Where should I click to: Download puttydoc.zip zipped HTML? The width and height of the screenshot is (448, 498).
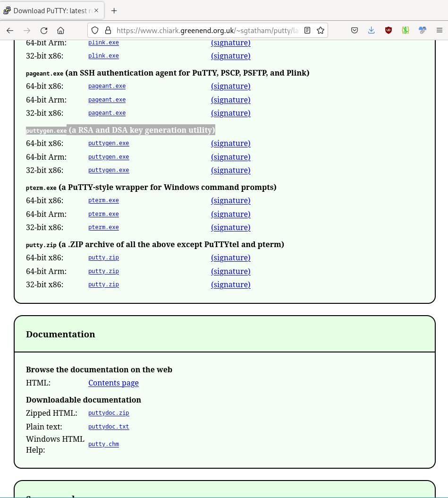109,413
